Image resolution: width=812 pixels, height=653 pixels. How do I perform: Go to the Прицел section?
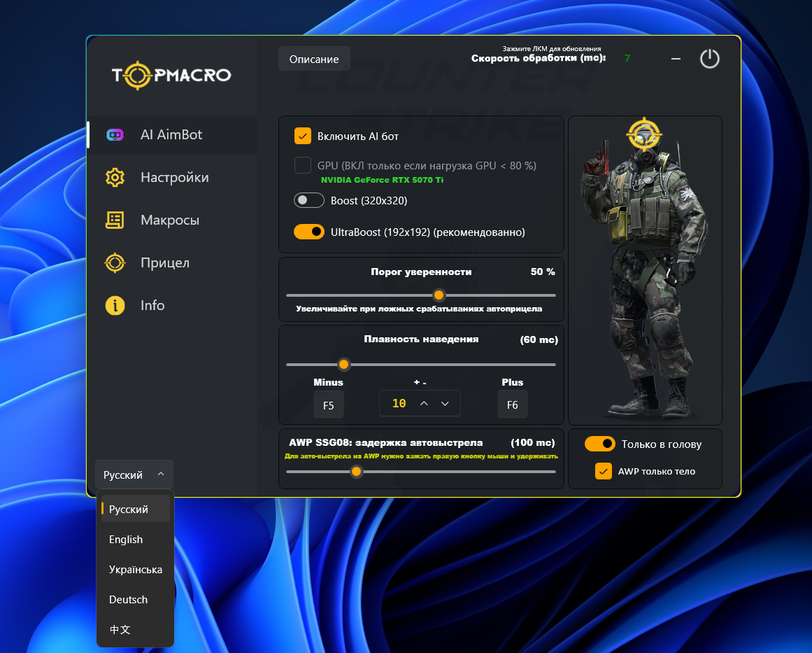(173, 262)
